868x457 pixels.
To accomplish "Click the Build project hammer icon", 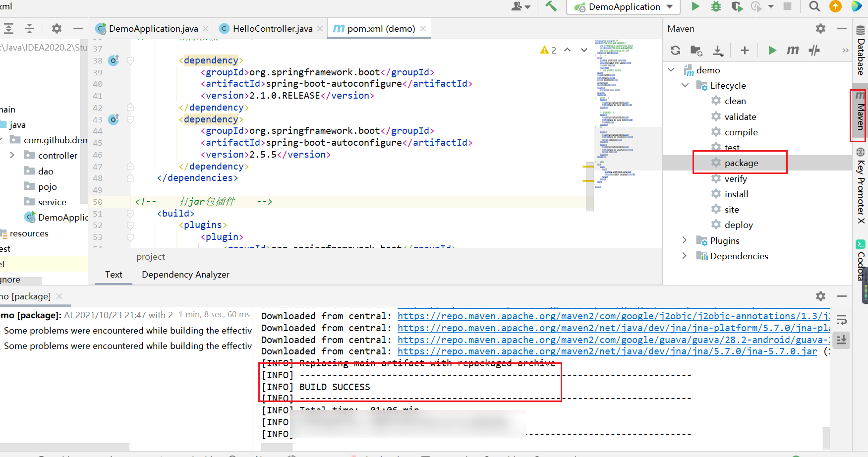I will (x=551, y=6).
